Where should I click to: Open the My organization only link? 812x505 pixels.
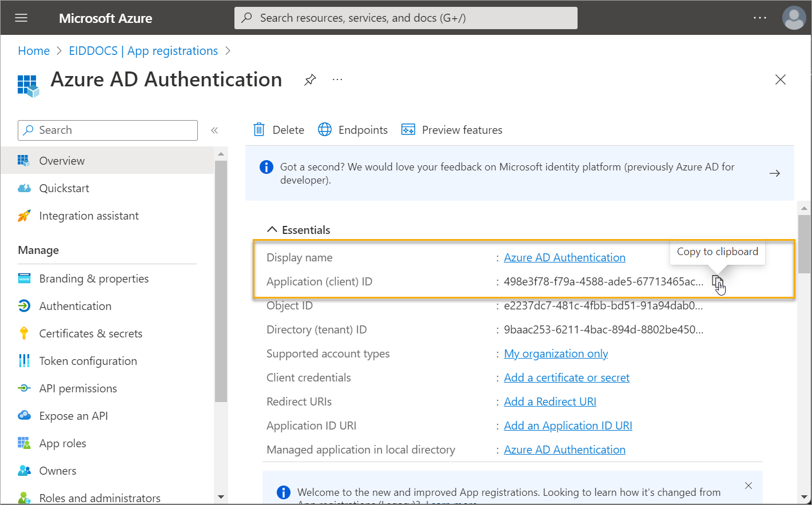[x=555, y=353]
